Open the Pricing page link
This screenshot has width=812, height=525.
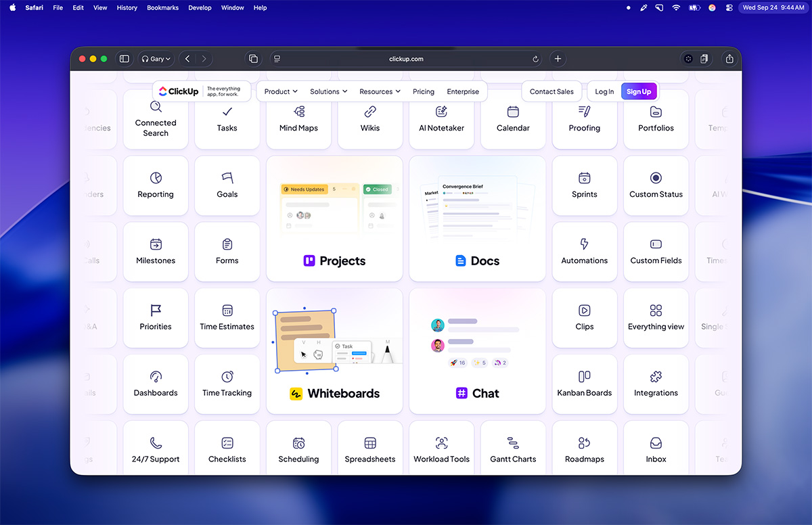[x=424, y=91]
